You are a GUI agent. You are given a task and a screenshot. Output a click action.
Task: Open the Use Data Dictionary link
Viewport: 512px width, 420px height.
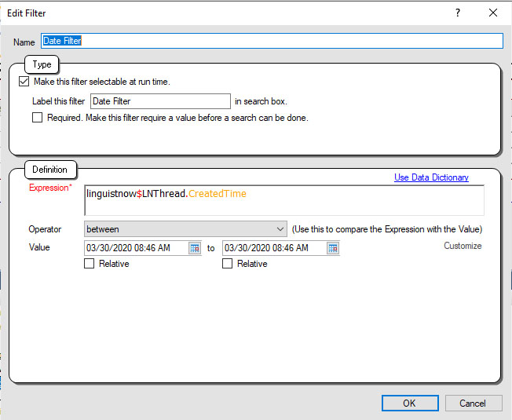tap(431, 177)
